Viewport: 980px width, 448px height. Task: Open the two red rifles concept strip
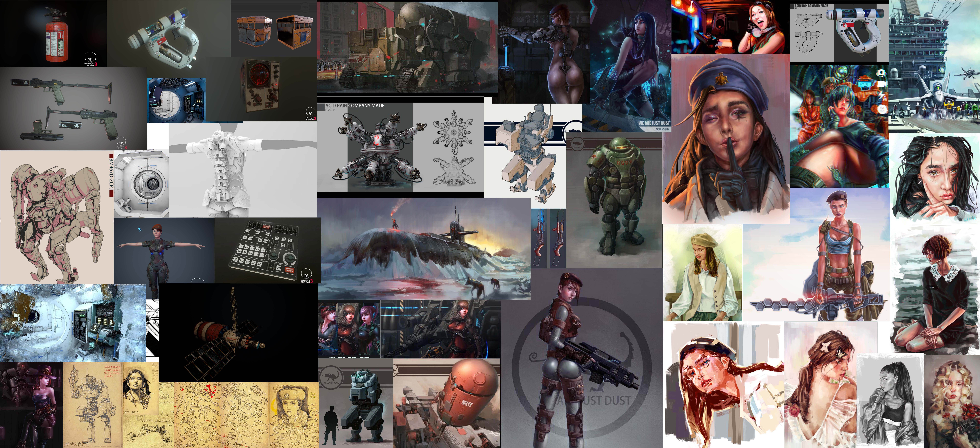pos(549,238)
